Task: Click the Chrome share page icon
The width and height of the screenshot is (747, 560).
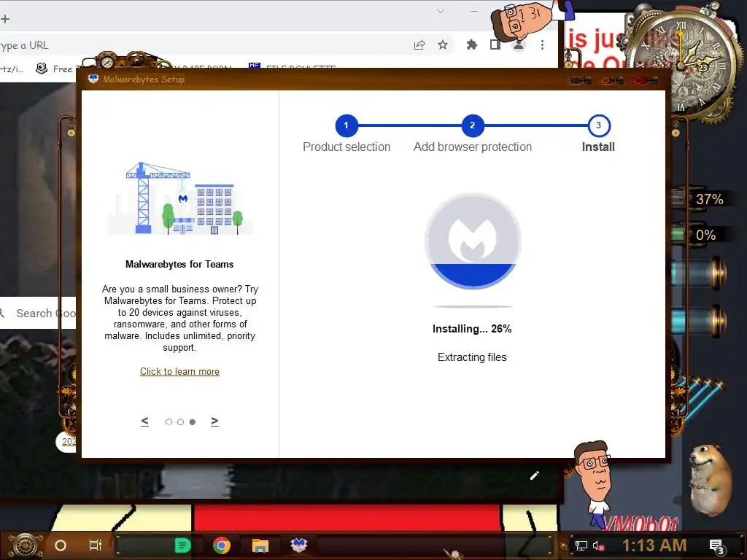Action: 419,45
